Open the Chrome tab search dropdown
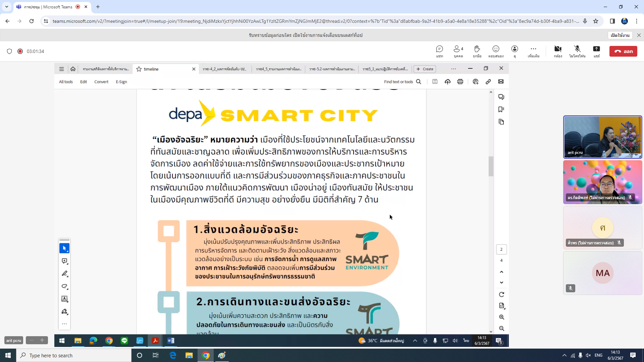 6,7
